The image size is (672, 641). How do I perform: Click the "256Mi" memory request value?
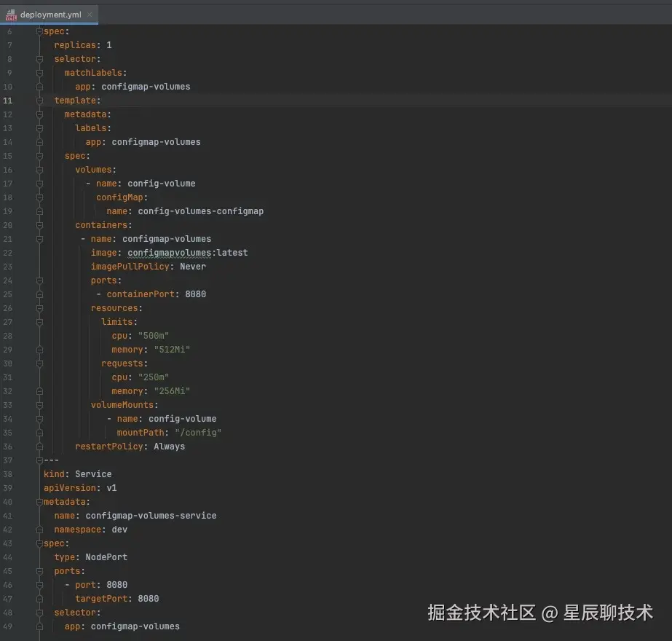[x=172, y=391]
